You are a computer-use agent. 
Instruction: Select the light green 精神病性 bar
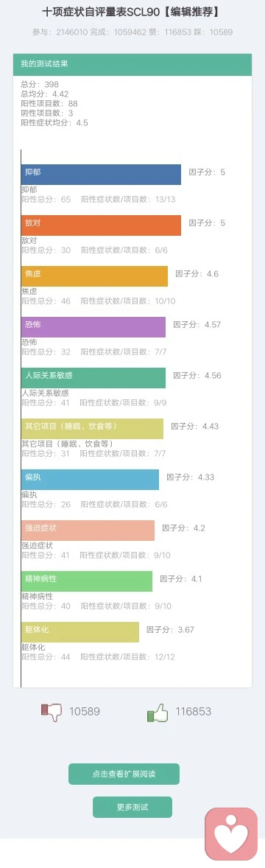87,581
